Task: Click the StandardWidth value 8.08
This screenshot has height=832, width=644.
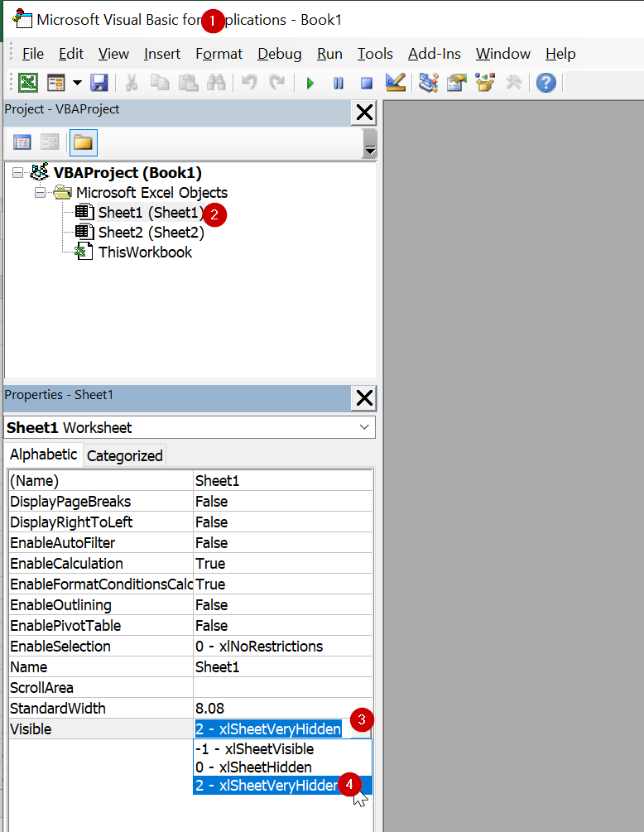Action: (x=282, y=709)
